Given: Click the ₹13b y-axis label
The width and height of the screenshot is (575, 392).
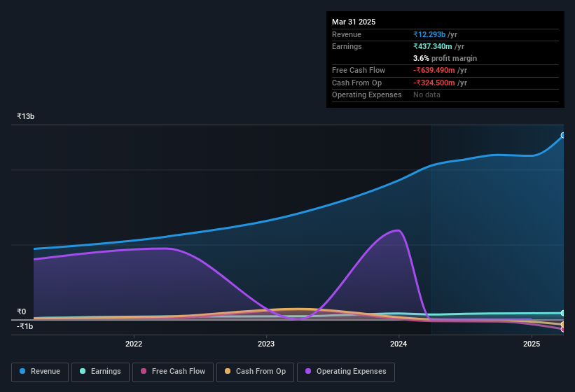Looking at the screenshot, I should [25, 116].
